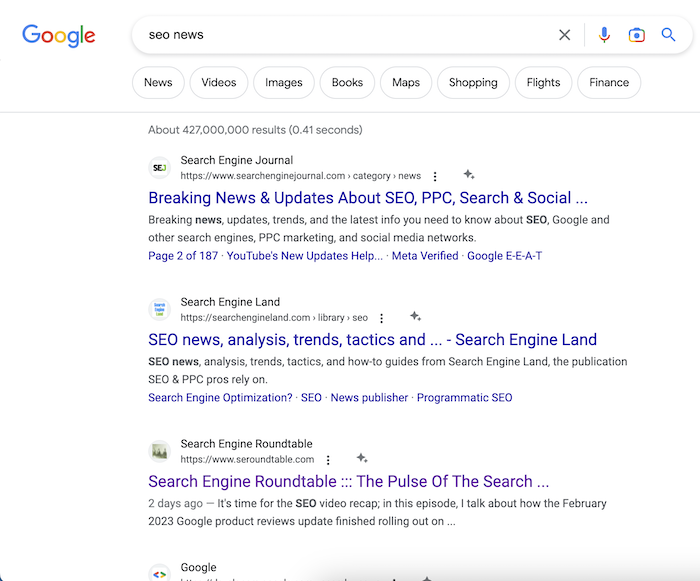Screen dimensions: 700x581
Task: Switch to Maps results filter
Action: coord(406,83)
